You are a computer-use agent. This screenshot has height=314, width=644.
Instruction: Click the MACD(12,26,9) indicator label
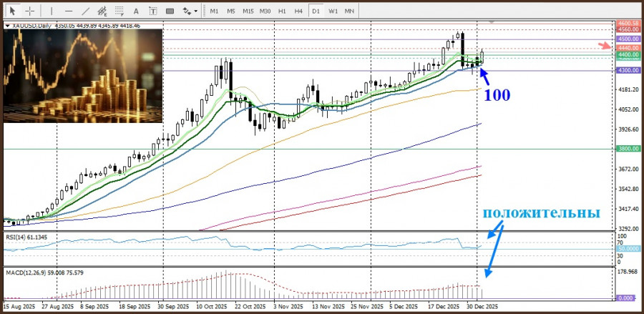click(x=44, y=272)
